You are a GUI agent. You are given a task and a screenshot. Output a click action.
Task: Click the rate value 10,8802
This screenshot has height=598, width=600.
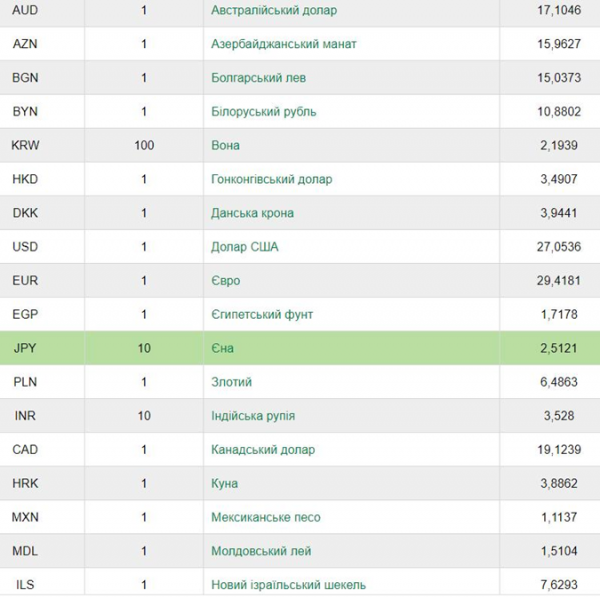[x=559, y=112]
